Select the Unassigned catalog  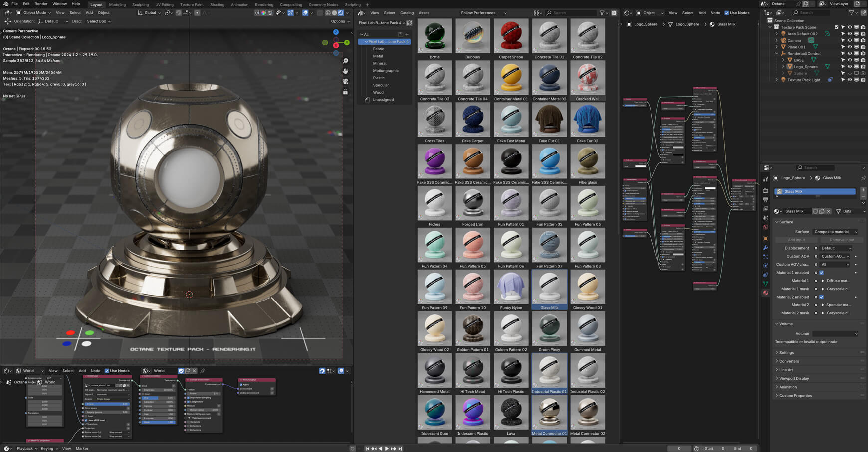(x=383, y=100)
